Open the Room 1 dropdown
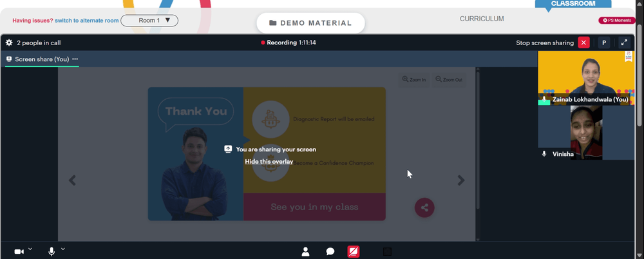 [x=149, y=20]
